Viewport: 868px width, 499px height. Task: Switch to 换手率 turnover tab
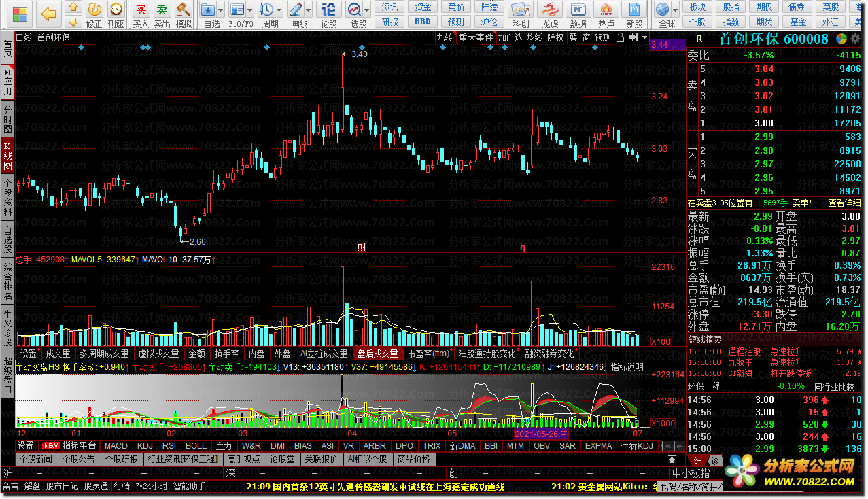pyautogui.click(x=226, y=354)
